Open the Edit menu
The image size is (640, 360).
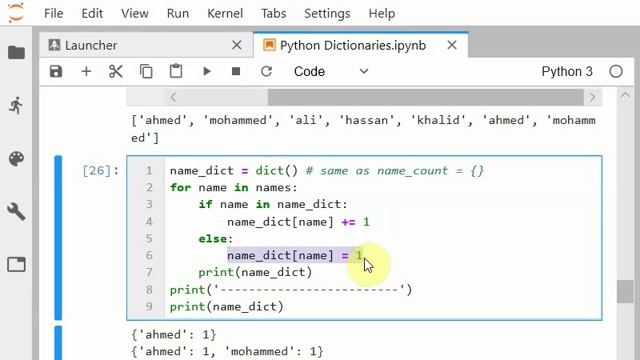pyautogui.click(x=92, y=13)
